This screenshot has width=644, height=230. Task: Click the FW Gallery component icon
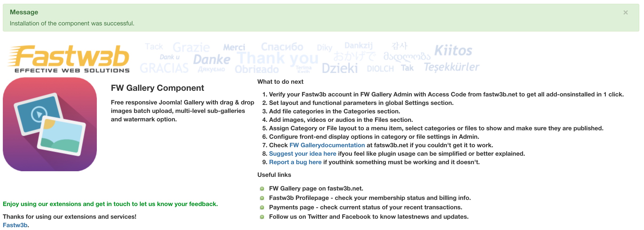pos(50,124)
